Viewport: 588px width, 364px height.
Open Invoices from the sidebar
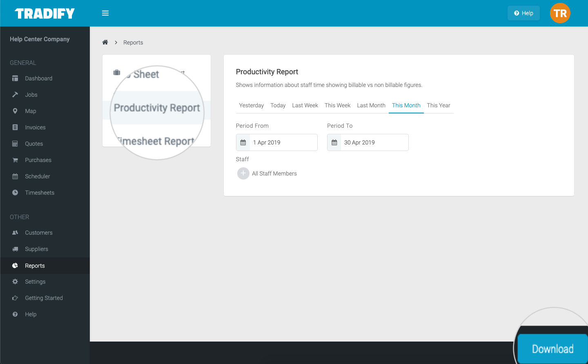[x=45, y=127]
